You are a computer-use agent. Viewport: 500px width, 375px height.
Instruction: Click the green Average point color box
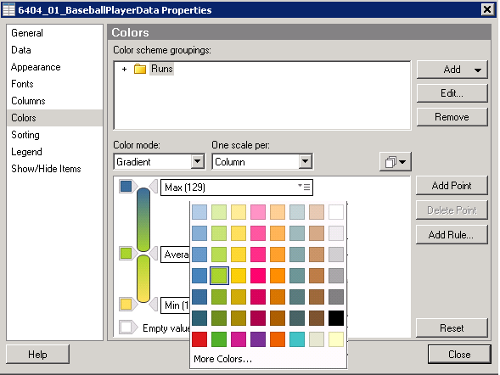[x=126, y=253]
